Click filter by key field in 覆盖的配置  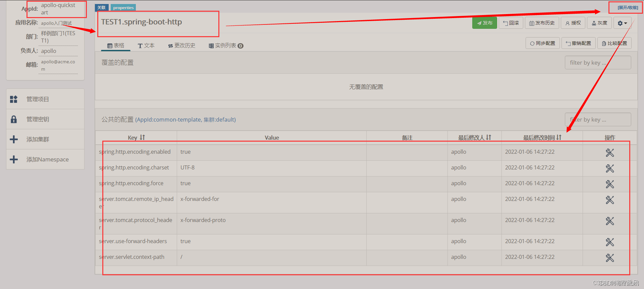(598, 63)
